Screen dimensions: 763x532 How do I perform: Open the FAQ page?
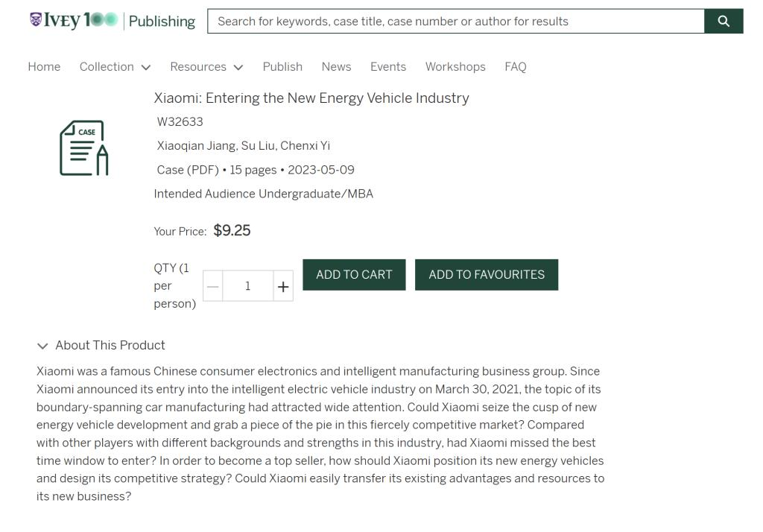pyautogui.click(x=515, y=67)
